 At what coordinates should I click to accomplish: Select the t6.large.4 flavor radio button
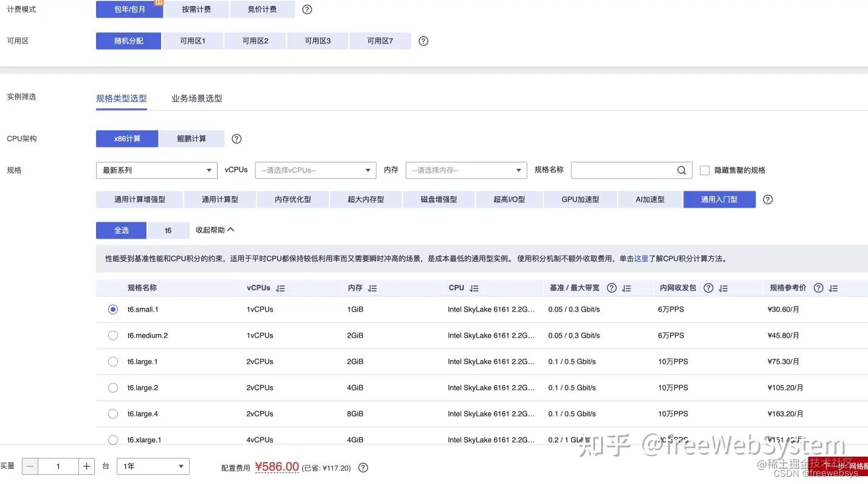click(x=112, y=414)
